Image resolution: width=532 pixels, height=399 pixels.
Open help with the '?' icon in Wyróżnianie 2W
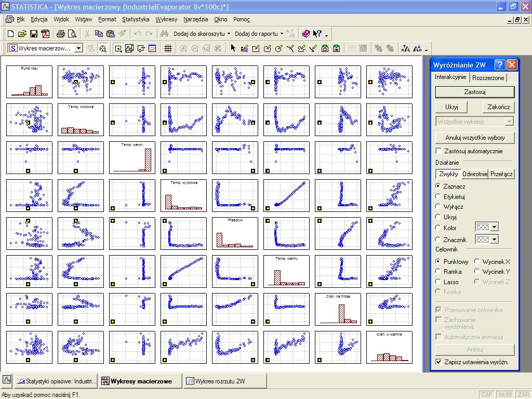coord(500,64)
